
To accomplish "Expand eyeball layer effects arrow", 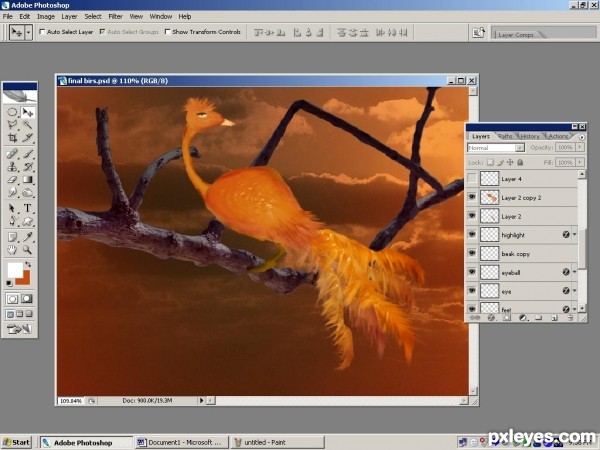I will click(x=574, y=272).
